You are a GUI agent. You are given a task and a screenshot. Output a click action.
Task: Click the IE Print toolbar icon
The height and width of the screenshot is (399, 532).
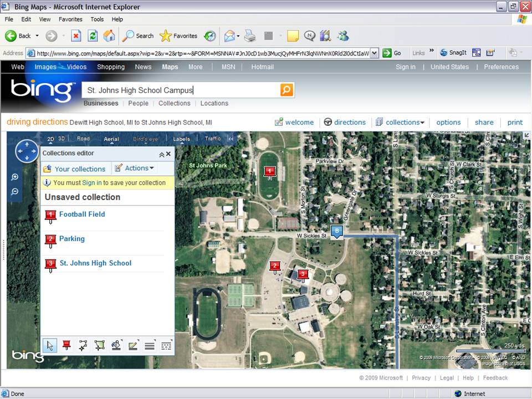point(250,35)
